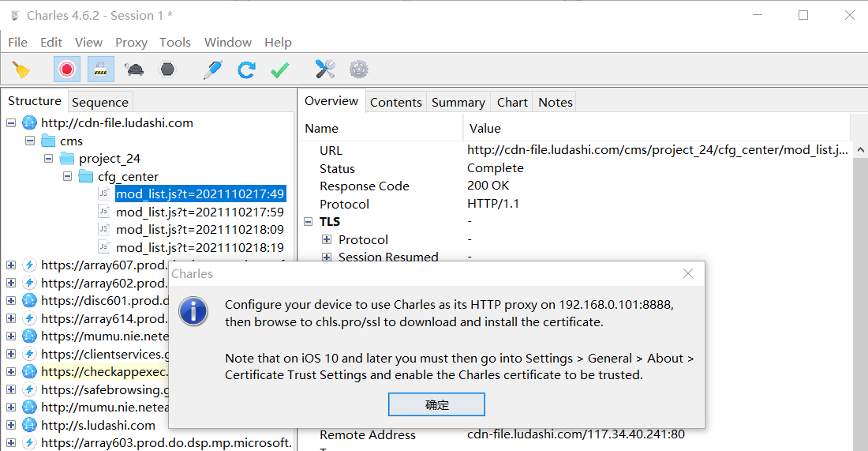Expand the http://s.ludashi.com host node

(x=11, y=426)
